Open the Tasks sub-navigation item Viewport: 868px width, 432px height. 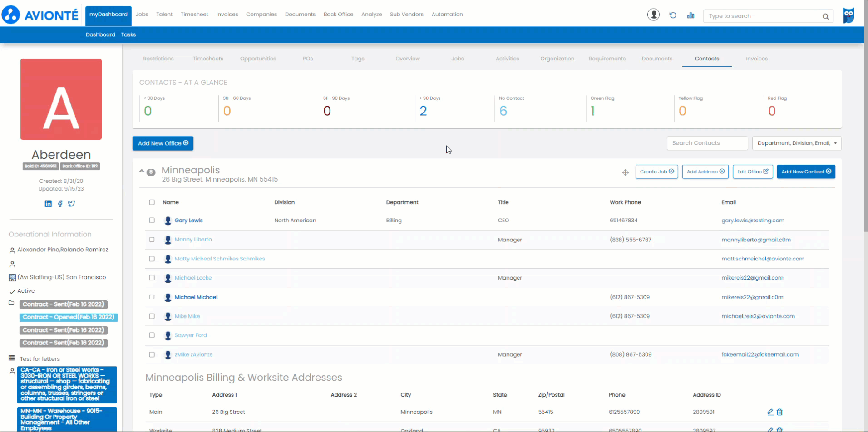[x=128, y=34]
